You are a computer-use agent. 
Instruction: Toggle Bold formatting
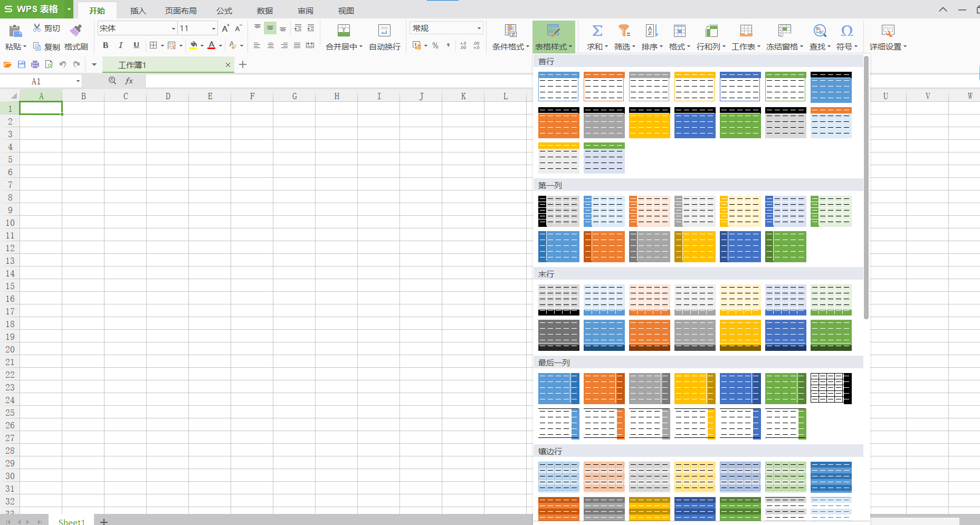(x=106, y=45)
